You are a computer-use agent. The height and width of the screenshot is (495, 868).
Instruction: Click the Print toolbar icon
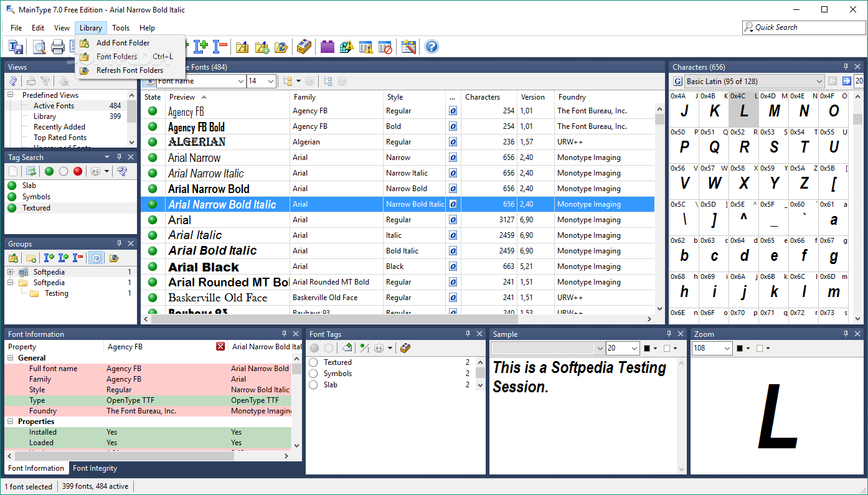pyautogui.click(x=58, y=47)
